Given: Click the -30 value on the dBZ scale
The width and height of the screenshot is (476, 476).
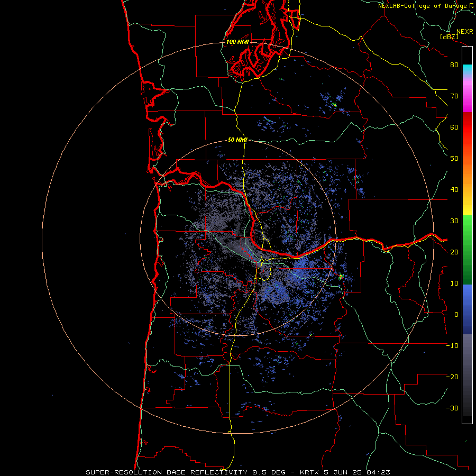Looking at the screenshot, I should [452, 408].
